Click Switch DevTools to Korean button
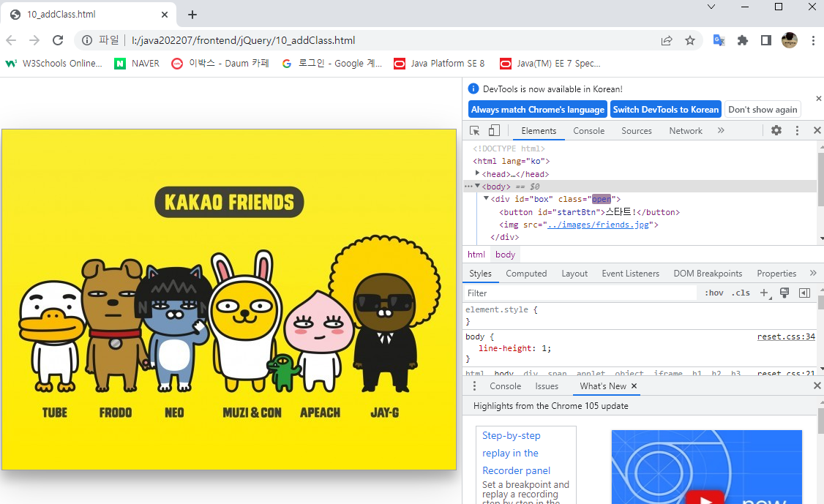 coord(666,109)
